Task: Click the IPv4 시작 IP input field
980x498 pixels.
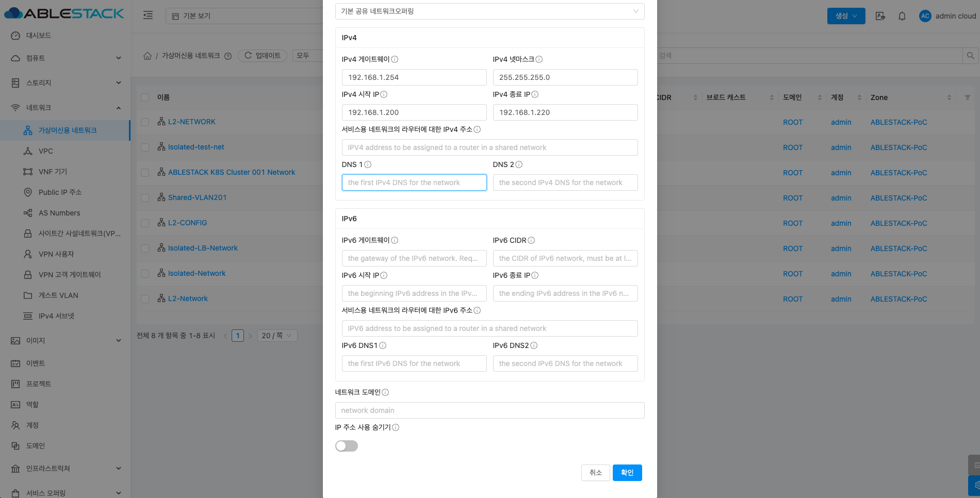Action: 414,112
